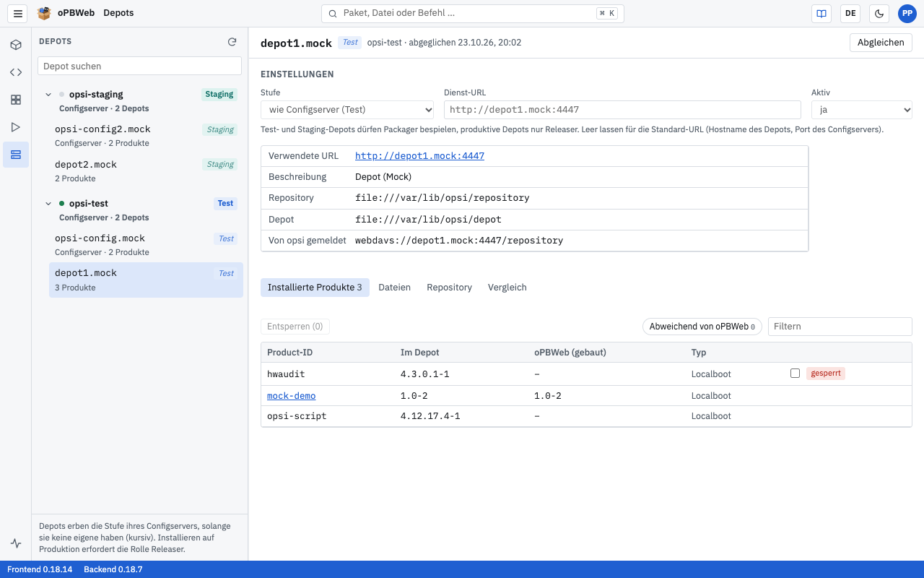The image size is (924, 578).
Task: Toggle dark mode with the moon icon
Action: [x=879, y=13]
